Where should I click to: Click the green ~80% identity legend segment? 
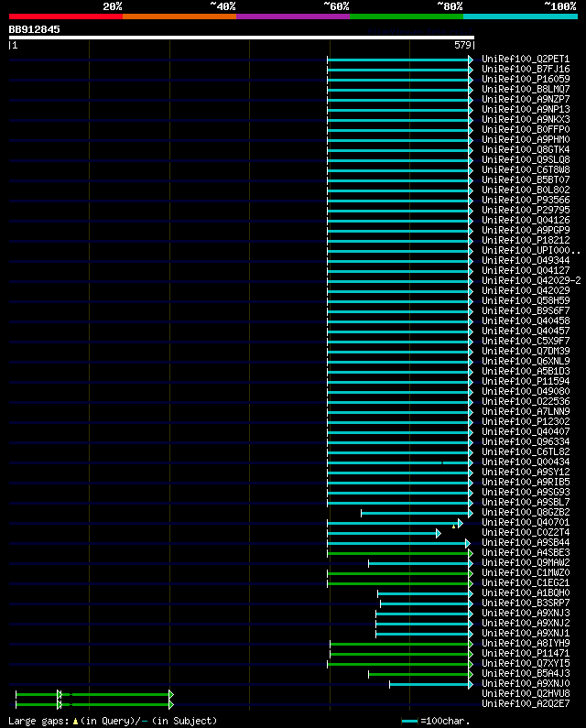coord(407,16)
